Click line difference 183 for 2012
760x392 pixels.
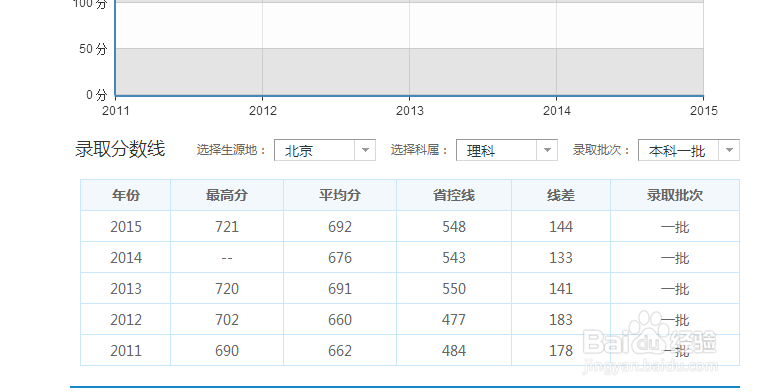(x=561, y=319)
